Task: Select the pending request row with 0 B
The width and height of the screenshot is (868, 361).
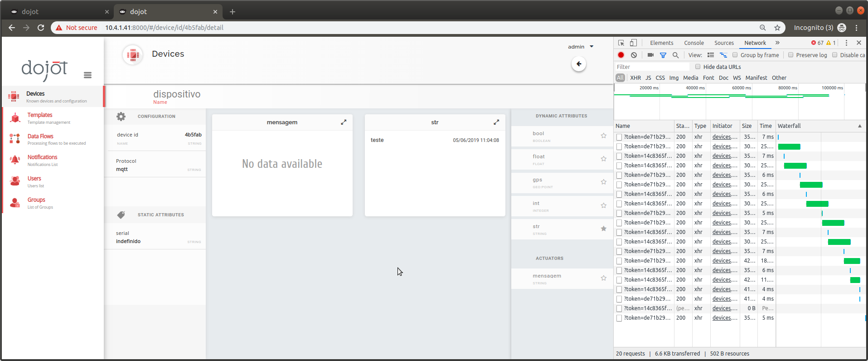Action: coord(740,308)
